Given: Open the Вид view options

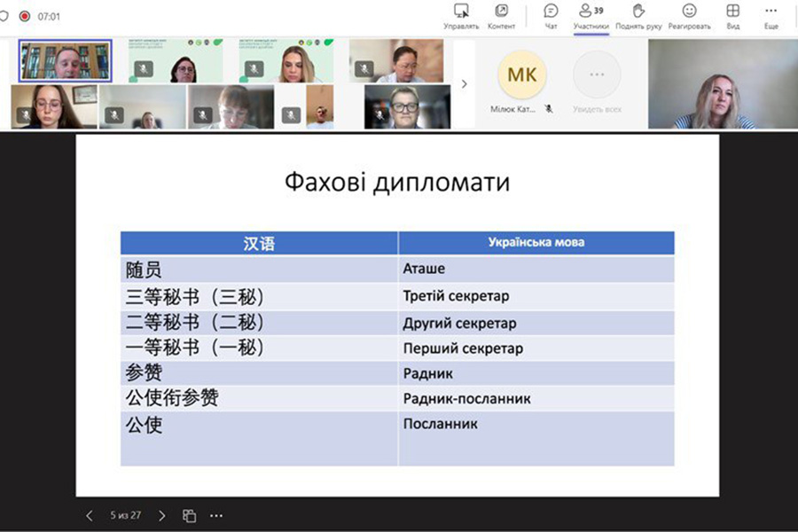Looking at the screenshot, I should 732,16.
